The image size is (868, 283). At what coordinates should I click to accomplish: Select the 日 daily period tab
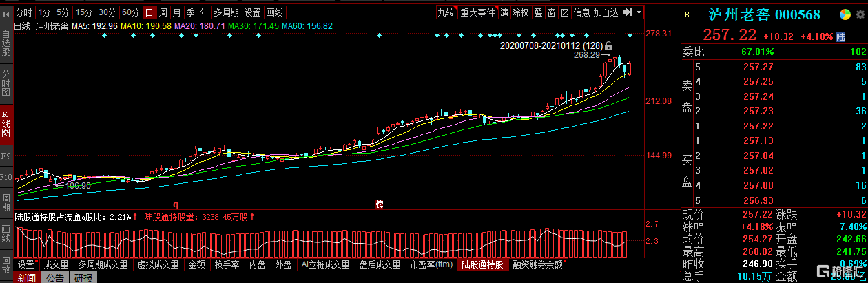[x=149, y=12]
